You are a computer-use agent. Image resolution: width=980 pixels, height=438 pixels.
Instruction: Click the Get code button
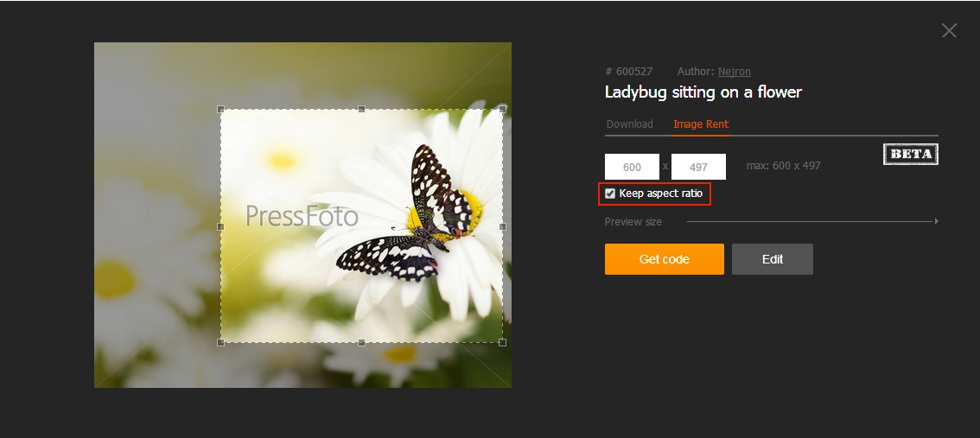[x=665, y=259]
